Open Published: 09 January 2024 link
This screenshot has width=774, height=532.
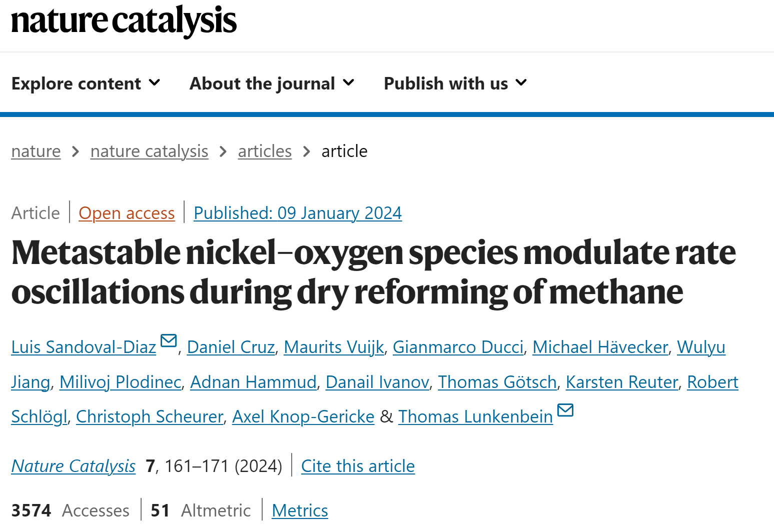(298, 213)
